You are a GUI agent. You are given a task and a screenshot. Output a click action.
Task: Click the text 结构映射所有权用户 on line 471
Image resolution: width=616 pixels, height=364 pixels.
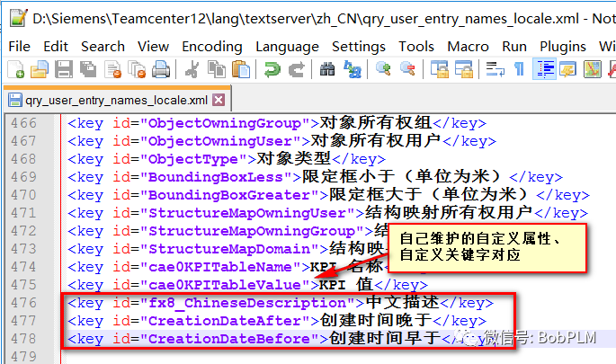[x=449, y=213]
